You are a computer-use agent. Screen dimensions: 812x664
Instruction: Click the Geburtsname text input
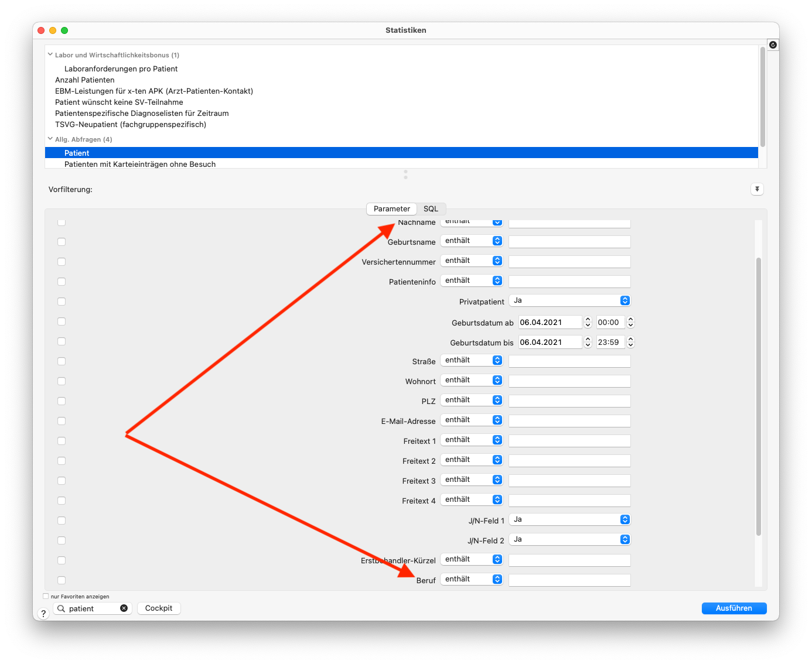569,242
